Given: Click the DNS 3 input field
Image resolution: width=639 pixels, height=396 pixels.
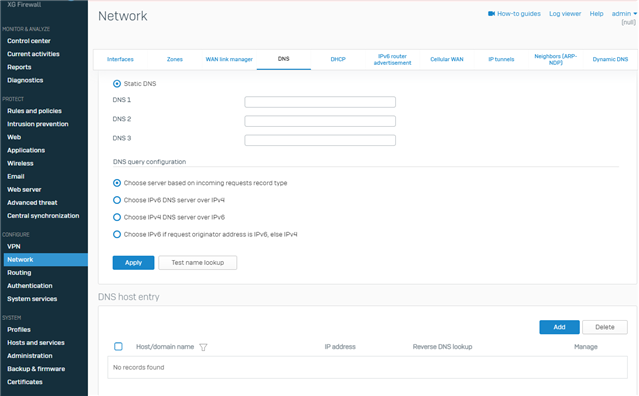Looking at the screenshot, I should pyautogui.click(x=320, y=140).
